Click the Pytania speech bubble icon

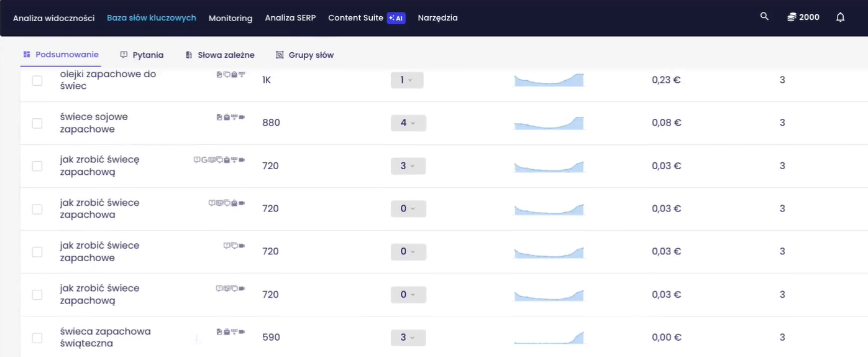(124, 55)
